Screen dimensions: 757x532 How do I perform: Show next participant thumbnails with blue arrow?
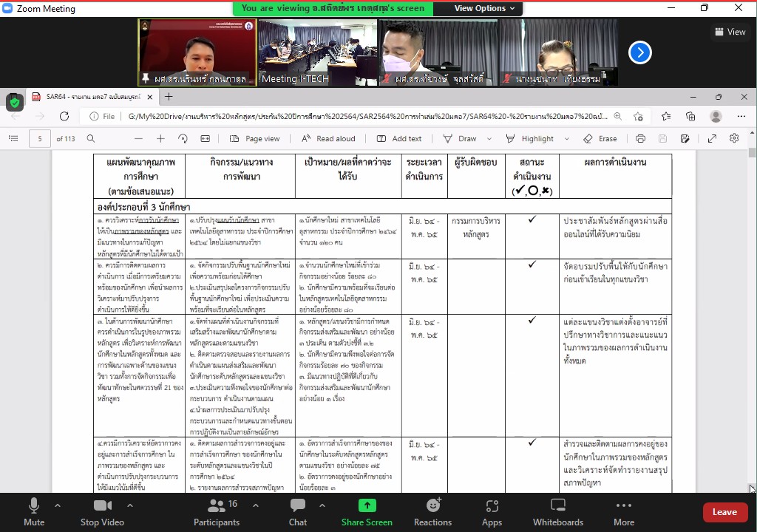(640, 52)
